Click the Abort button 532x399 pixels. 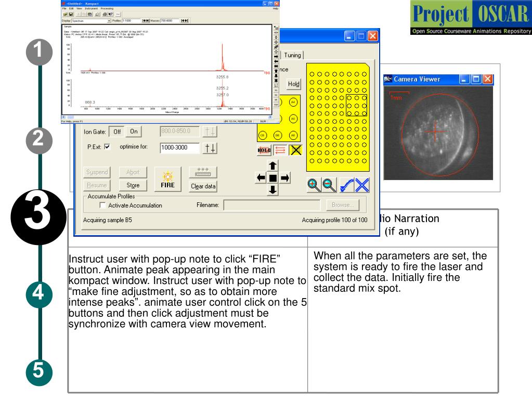click(x=133, y=172)
